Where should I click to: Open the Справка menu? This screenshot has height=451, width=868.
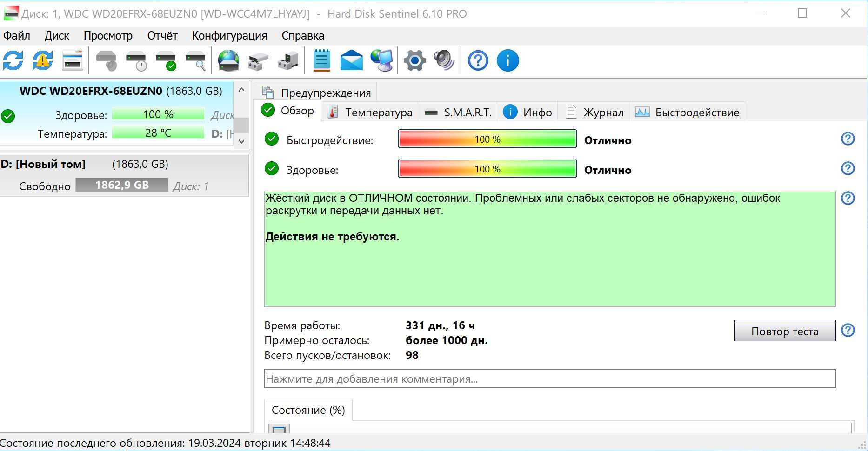303,35
